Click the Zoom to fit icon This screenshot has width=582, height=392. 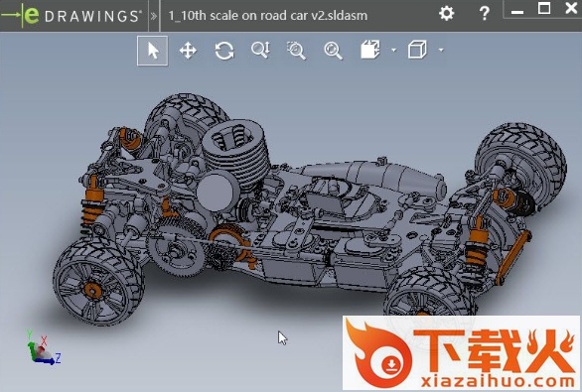click(x=333, y=51)
